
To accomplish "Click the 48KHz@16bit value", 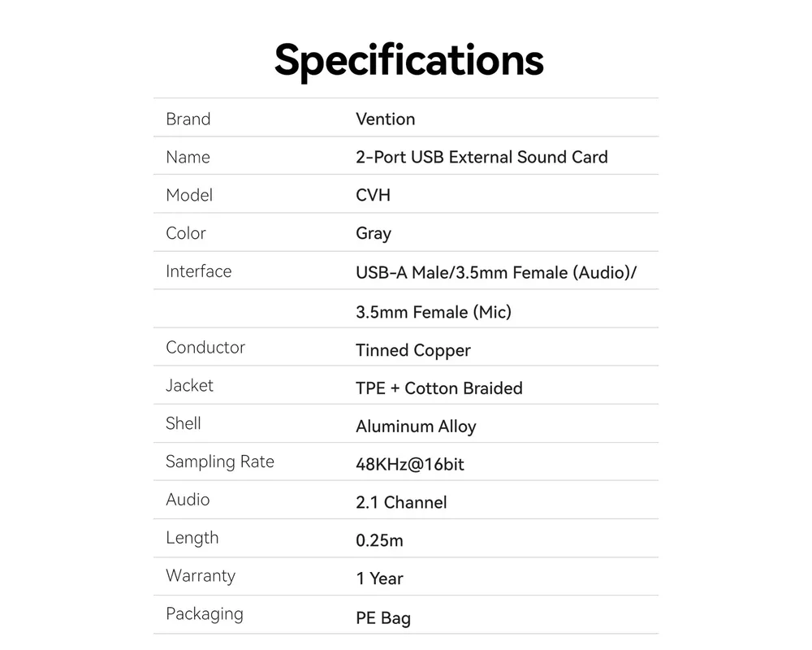I will point(410,465).
